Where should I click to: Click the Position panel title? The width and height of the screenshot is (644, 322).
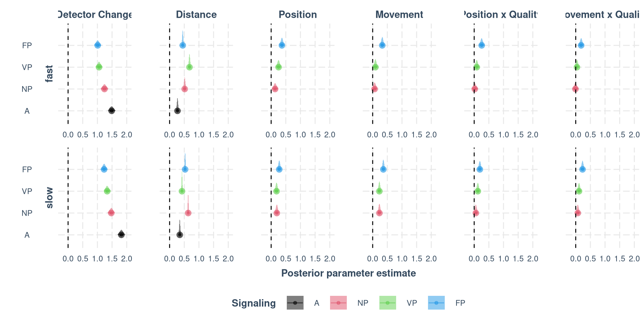pyautogui.click(x=298, y=15)
